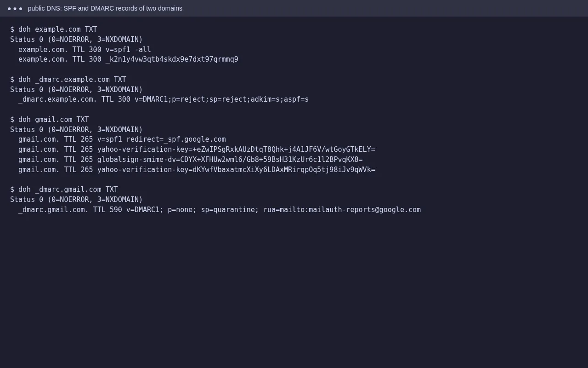Click yahoo-verification-key line starting with dKYwfVbaxatmc

click(197, 170)
